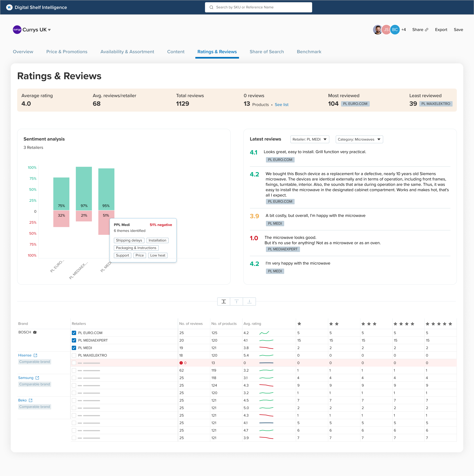Screen dimensions: 474x476
Task: Click the expand-to-top arrow icon
Action: tap(236, 302)
